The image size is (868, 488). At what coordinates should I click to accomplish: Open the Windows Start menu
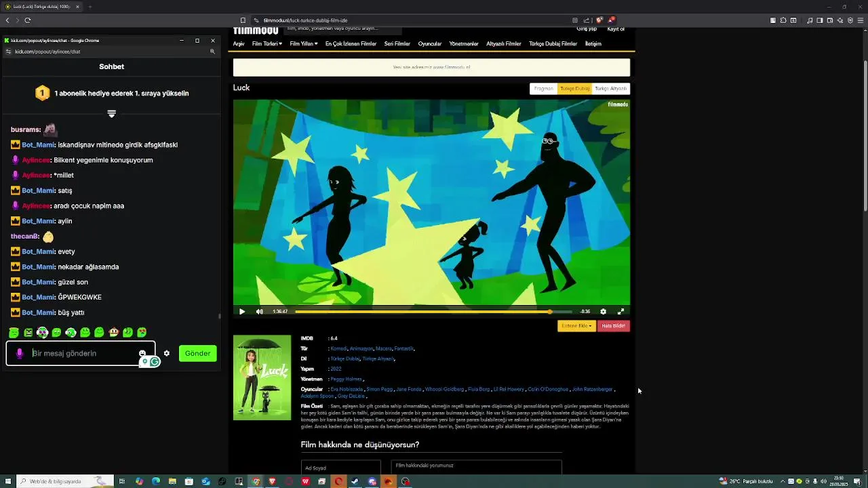7,481
